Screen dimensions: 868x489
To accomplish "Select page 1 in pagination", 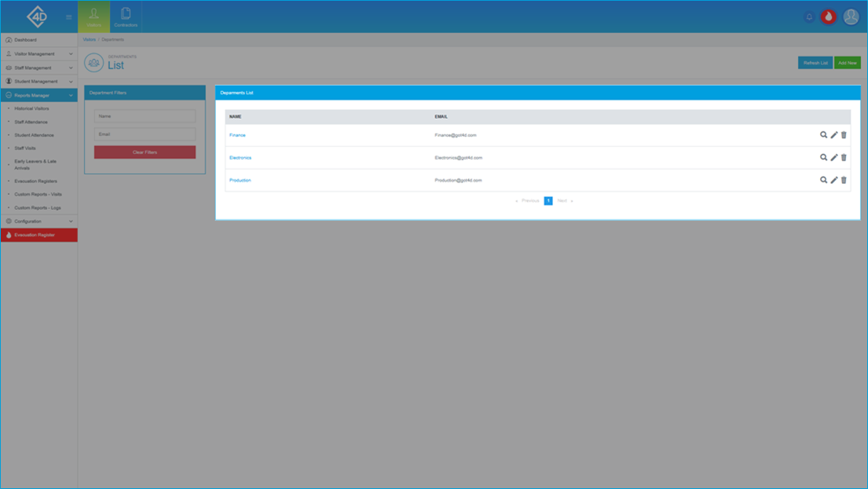I will click(548, 201).
